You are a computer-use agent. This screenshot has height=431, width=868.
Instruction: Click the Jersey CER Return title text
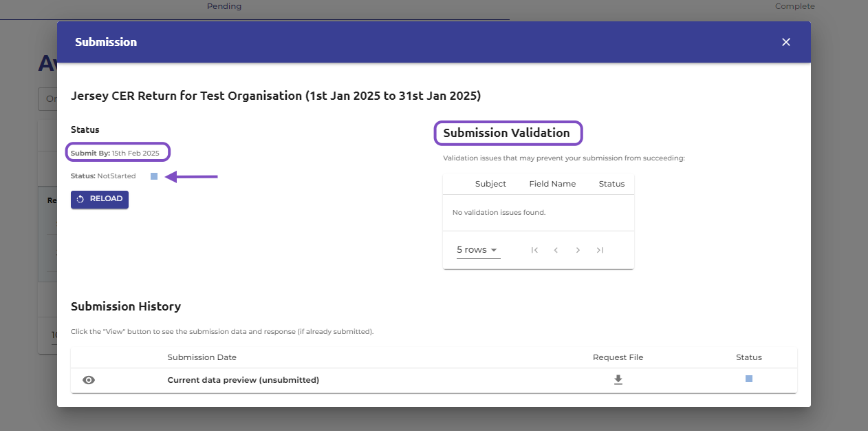point(276,96)
